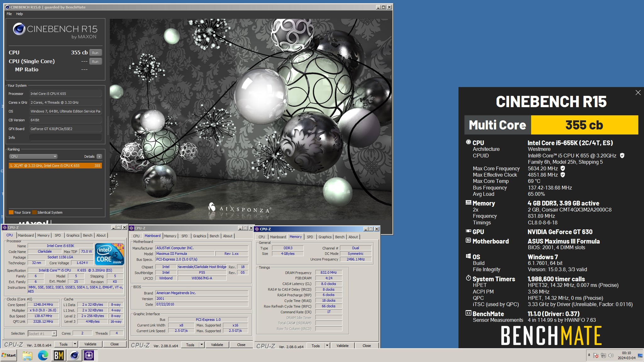The image size is (644, 362).
Task: Click Validate in middle CPU-Z window
Action: (217, 345)
